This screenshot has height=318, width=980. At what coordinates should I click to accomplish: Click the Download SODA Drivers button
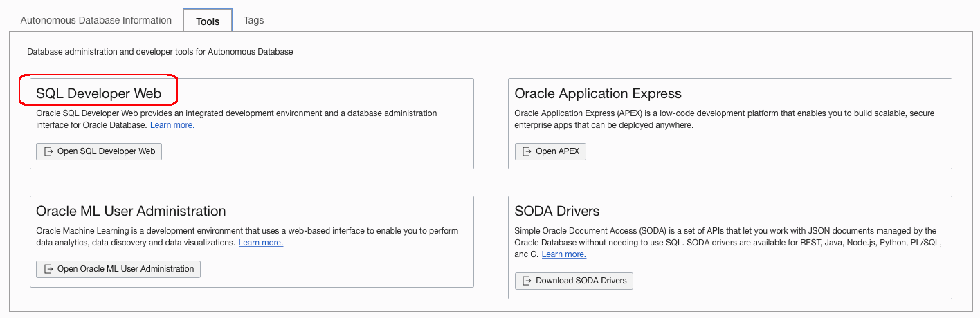pyautogui.click(x=574, y=281)
